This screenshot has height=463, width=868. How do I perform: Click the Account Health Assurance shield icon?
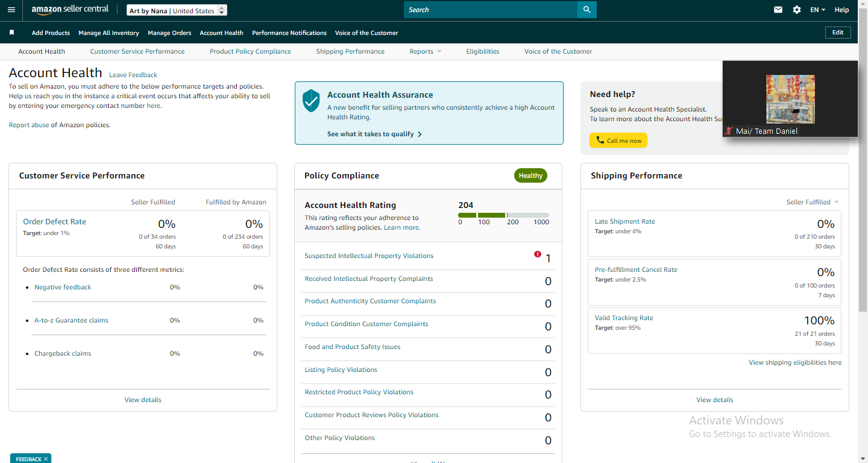click(x=311, y=101)
